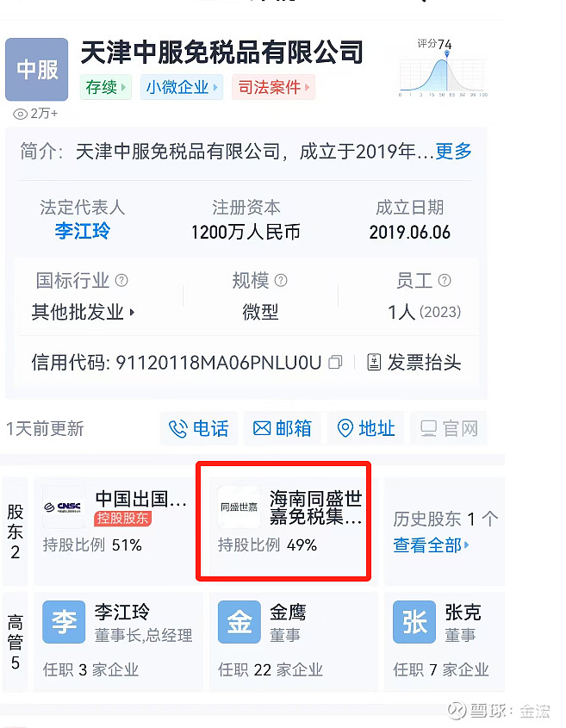This screenshot has width=566, height=728.
Task: Open the 李 avatar for 李江玲
Action: 64,622
